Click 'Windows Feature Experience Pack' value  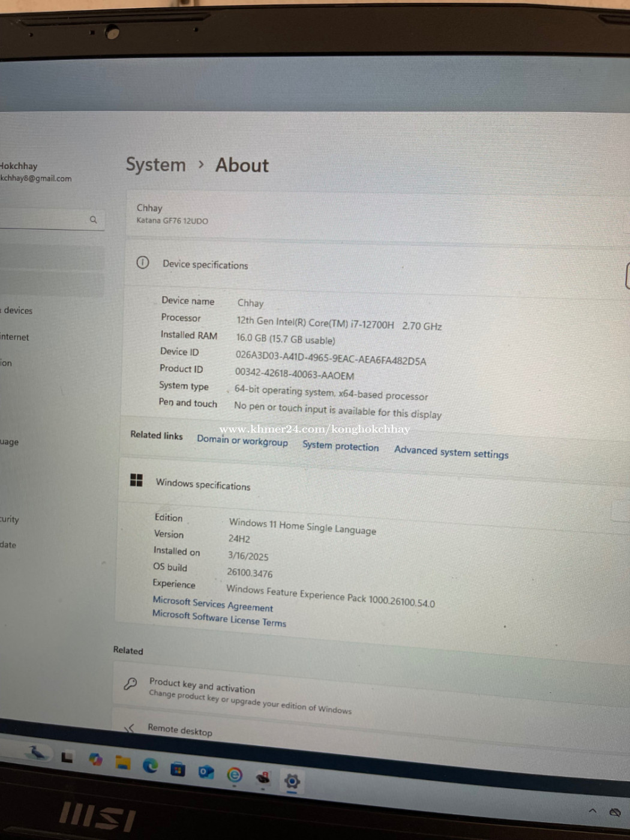330,596
